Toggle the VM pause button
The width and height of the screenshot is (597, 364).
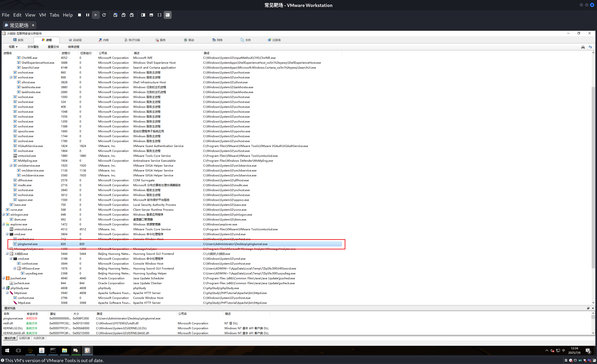[x=88, y=15]
